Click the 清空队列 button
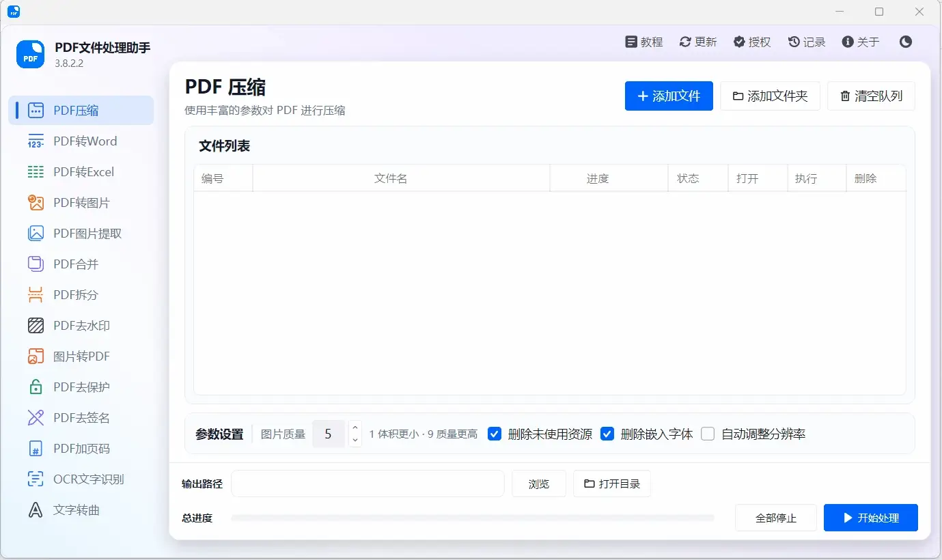 (871, 96)
